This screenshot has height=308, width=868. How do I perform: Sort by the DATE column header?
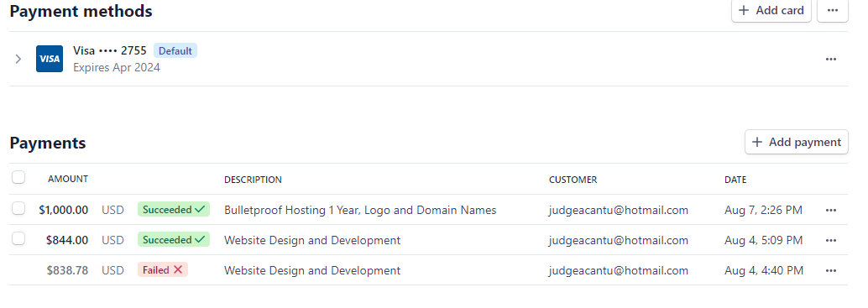coord(735,180)
